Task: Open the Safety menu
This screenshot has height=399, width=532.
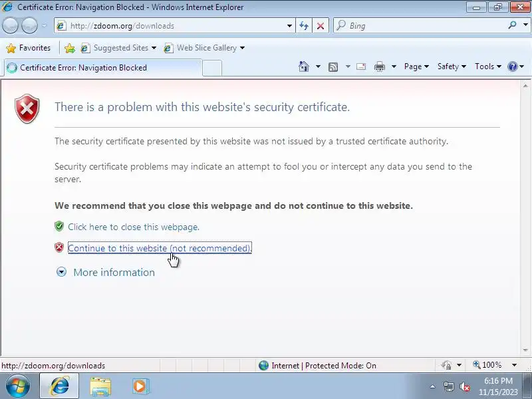Action: coord(452,66)
